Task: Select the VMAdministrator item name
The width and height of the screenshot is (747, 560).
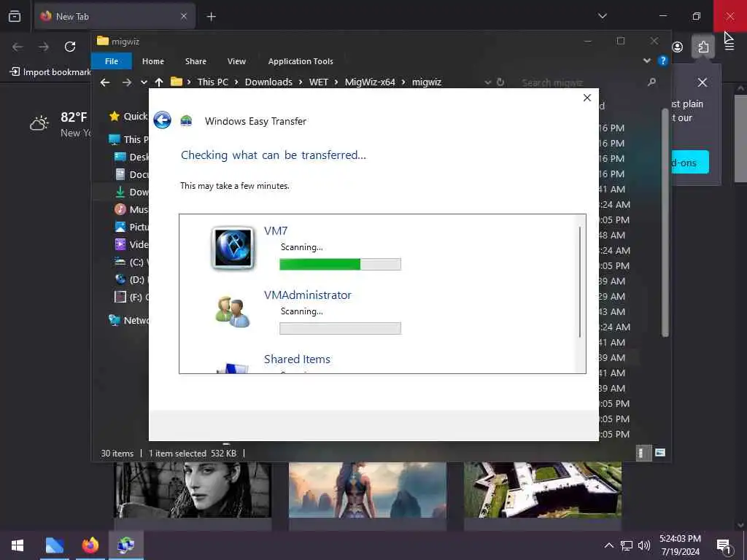Action: pyautogui.click(x=308, y=295)
